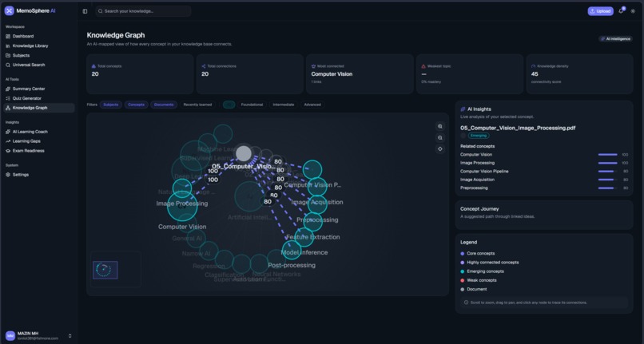The width and height of the screenshot is (644, 344).
Task: Click the Preprocessing relevance bar
Action: point(608,188)
